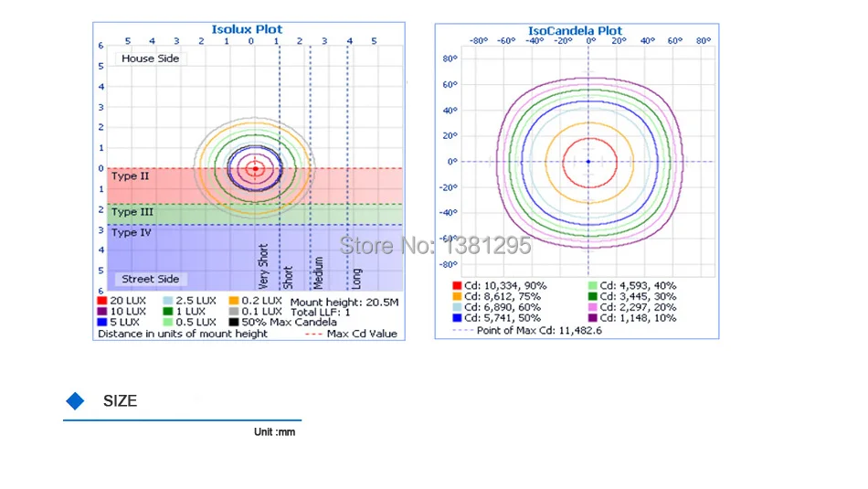Click the blue center point of IsoCandela plot
This screenshot has width=868, height=489.
[588, 162]
